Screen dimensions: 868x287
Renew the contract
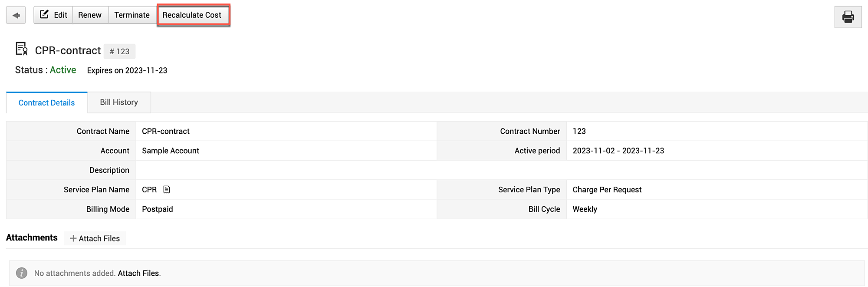click(90, 15)
